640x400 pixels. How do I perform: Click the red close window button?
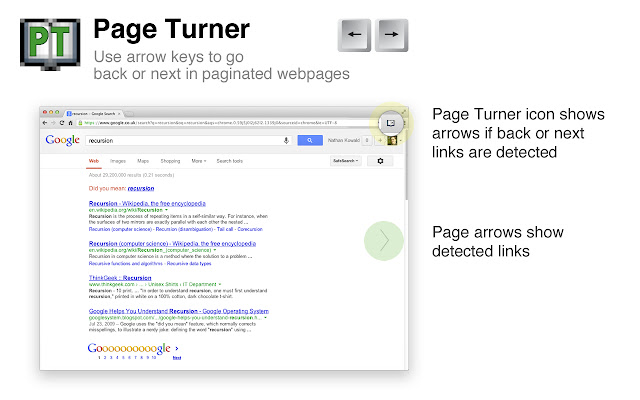45,112
